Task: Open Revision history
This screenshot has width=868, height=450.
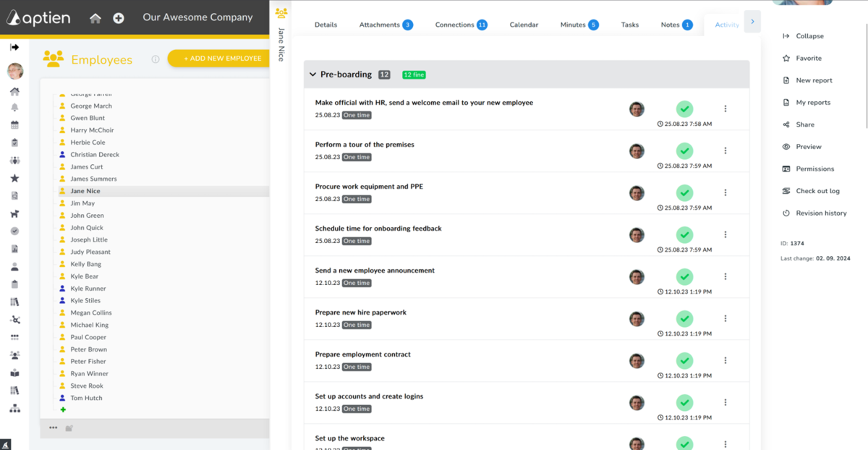Action: pos(814,213)
